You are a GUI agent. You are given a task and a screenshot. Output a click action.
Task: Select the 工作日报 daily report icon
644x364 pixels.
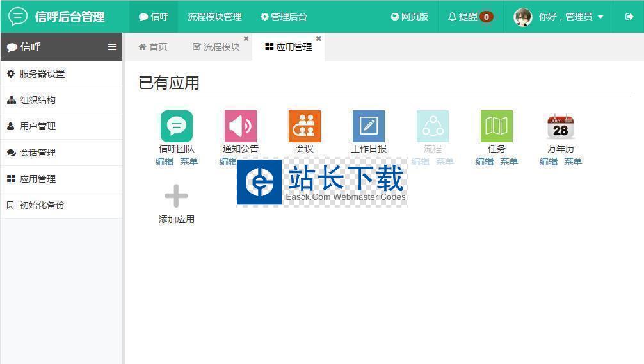[368, 126]
